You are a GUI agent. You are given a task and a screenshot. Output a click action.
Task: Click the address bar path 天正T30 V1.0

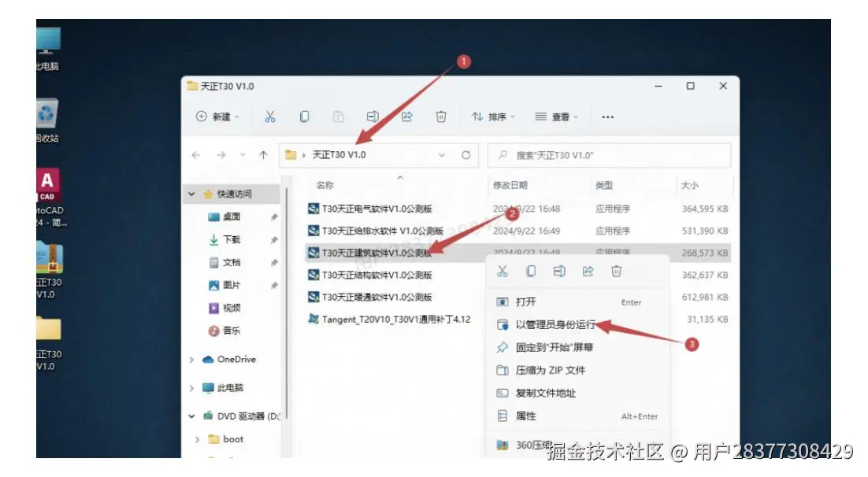point(339,155)
